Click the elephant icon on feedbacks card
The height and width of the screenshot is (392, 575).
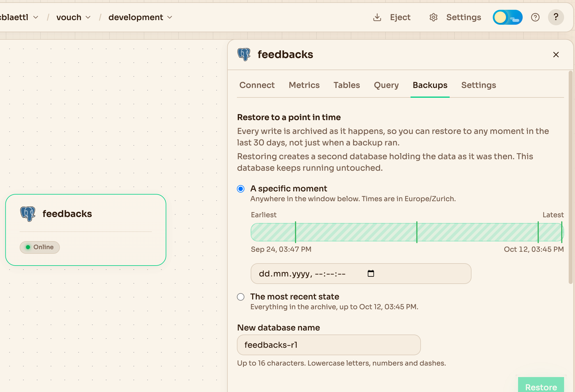[28, 214]
